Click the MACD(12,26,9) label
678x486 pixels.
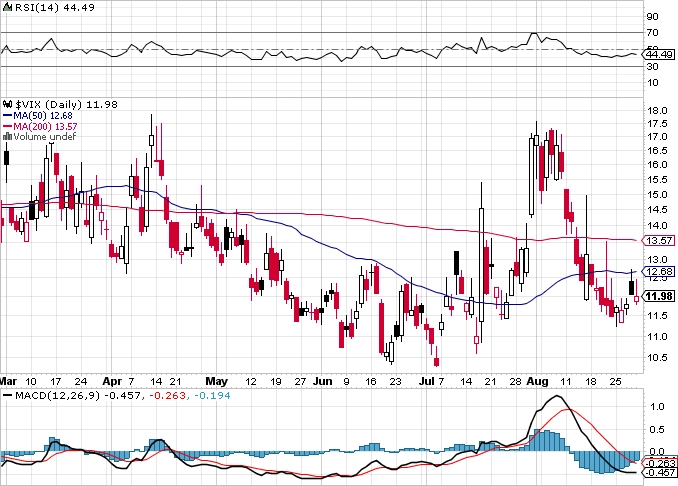pyautogui.click(x=58, y=395)
